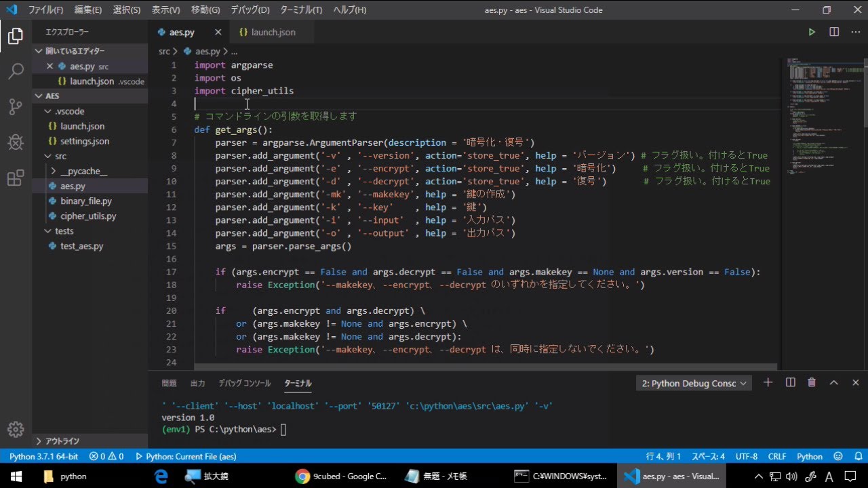Image resolution: width=868 pixels, height=488 pixels.
Task: Close aes.py in the Open Editors list
Action: (50, 66)
